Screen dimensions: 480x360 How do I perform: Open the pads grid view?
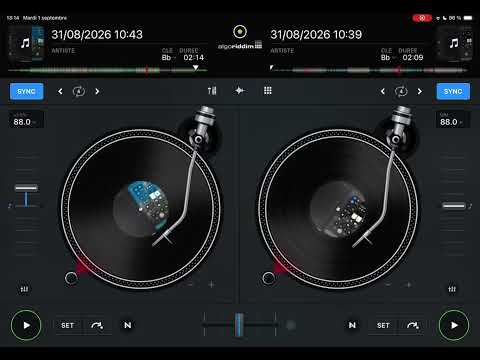point(268,91)
